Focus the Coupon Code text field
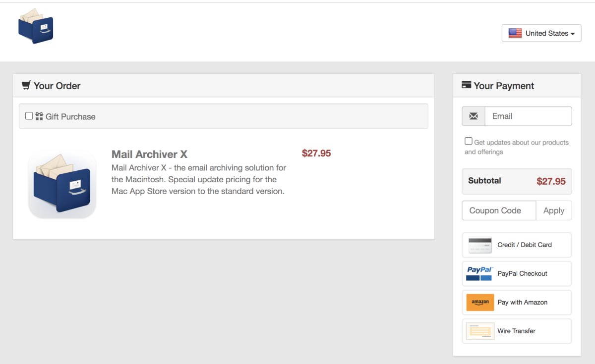The height and width of the screenshot is (364, 595). click(x=499, y=210)
